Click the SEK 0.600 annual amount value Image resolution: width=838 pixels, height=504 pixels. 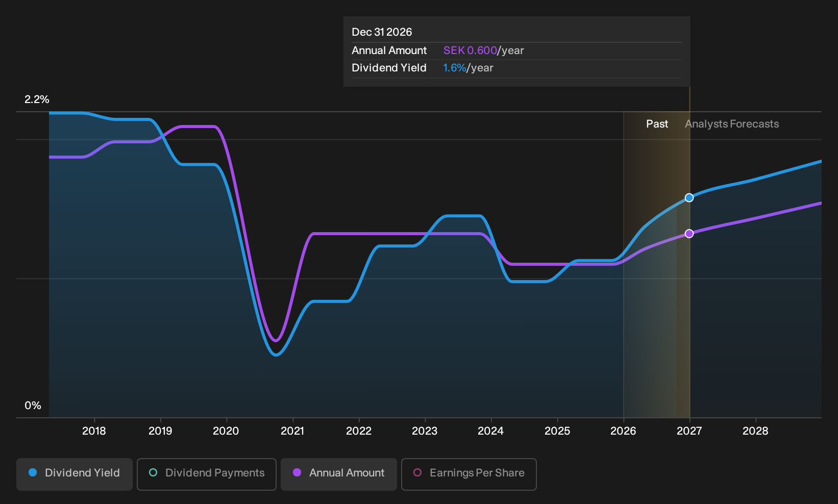pos(470,51)
